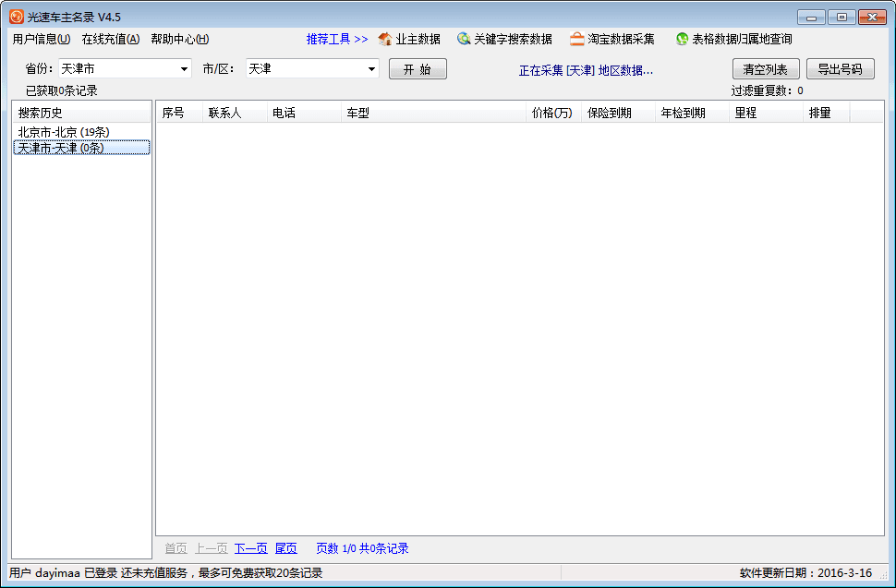Screen dimensions: 896x588
Task: Click the 表格数据归属地查询 green icon
Action: point(682,39)
